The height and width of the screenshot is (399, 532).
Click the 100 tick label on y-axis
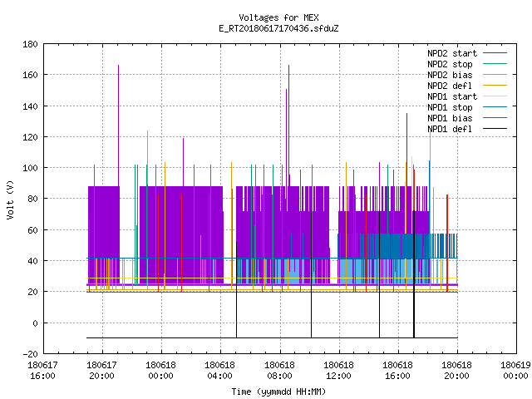pyautogui.click(x=30, y=168)
